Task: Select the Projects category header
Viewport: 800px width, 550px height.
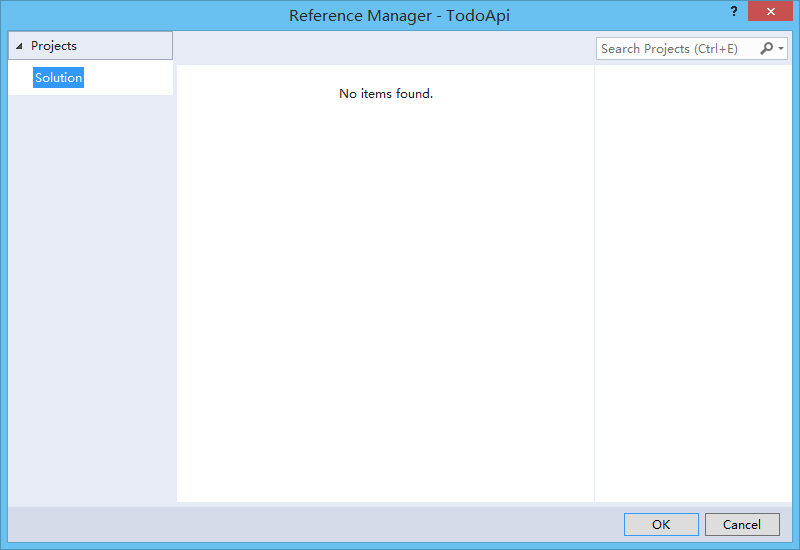Action: (90, 46)
